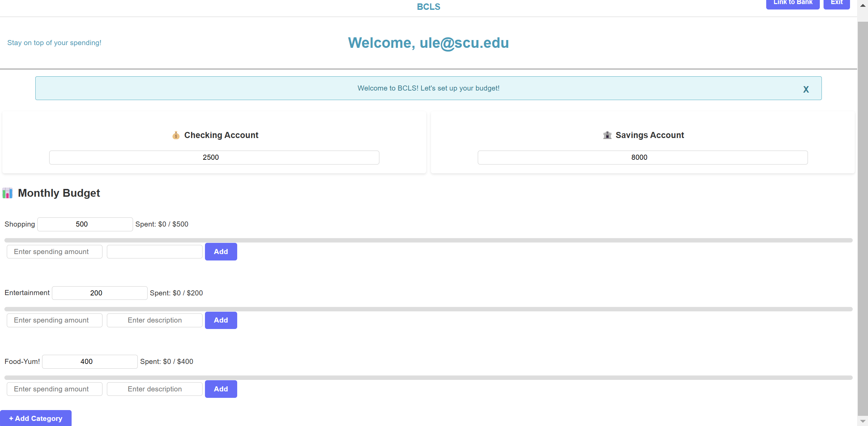Click the + Add Category button
Viewport: 868px width, 426px height.
pyautogui.click(x=36, y=418)
